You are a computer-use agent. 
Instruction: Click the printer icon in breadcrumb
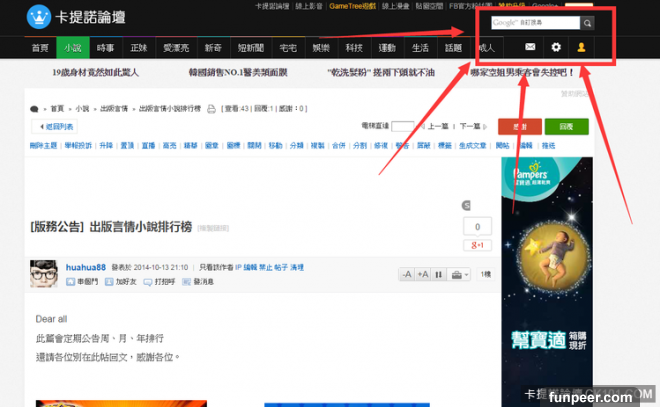click(x=212, y=108)
